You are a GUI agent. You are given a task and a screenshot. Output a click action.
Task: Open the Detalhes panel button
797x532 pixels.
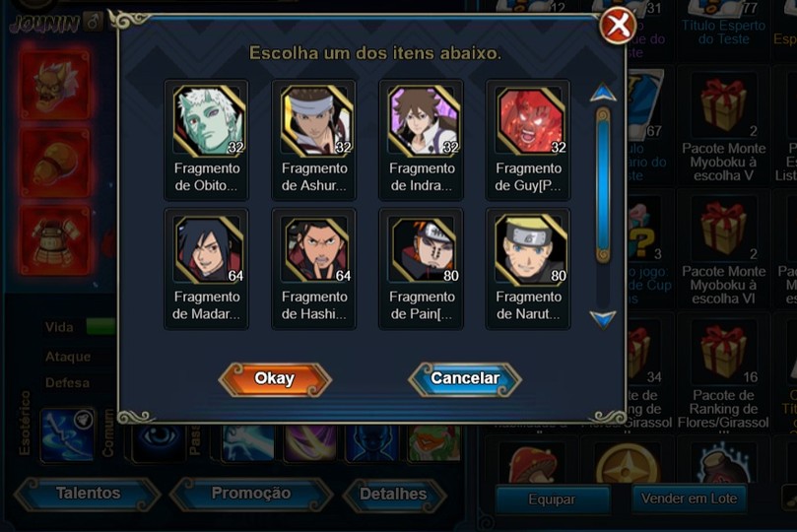tap(393, 494)
